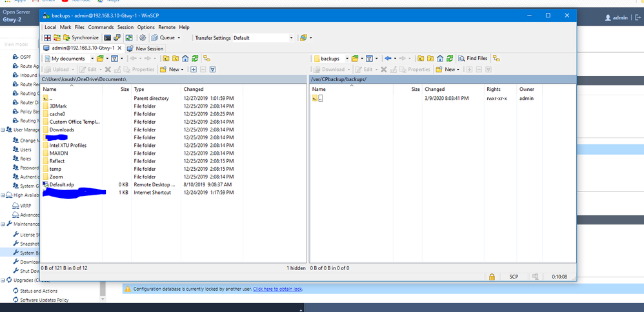Open the Session menu

click(125, 27)
